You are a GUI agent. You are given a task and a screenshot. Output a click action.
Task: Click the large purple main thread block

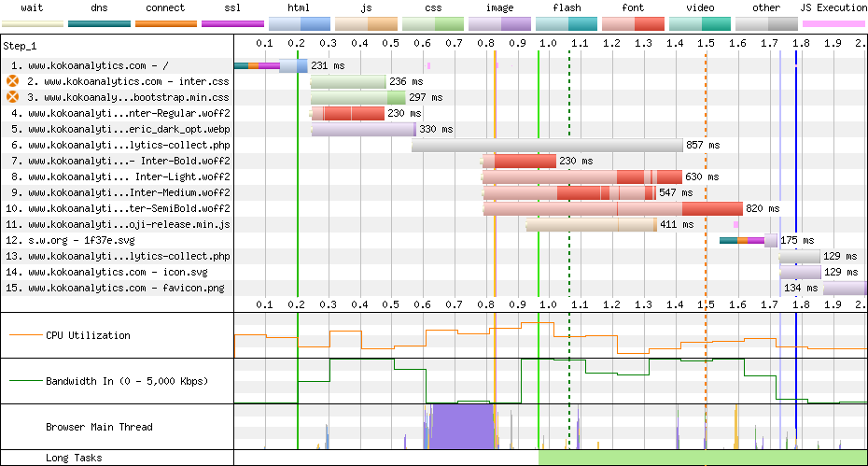coord(463,427)
